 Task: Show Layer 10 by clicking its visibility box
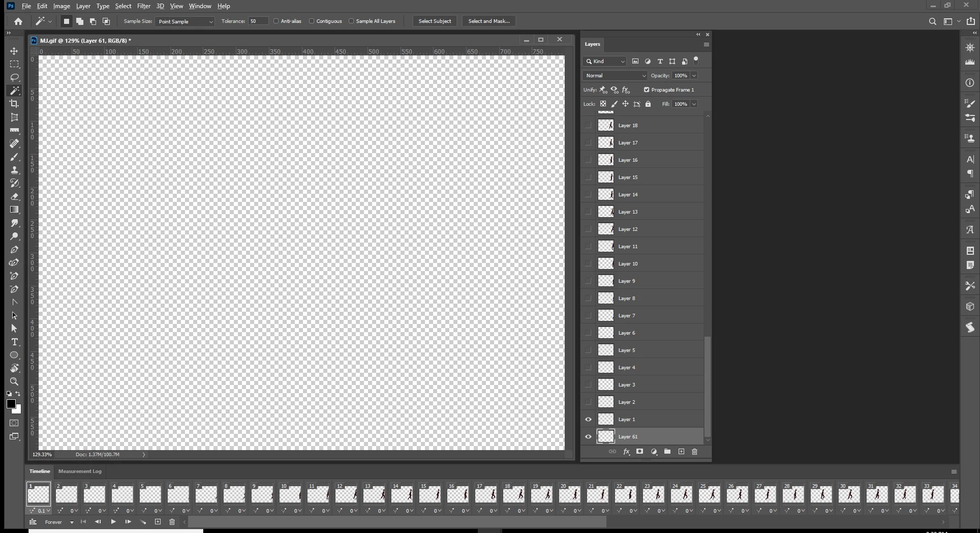(588, 264)
